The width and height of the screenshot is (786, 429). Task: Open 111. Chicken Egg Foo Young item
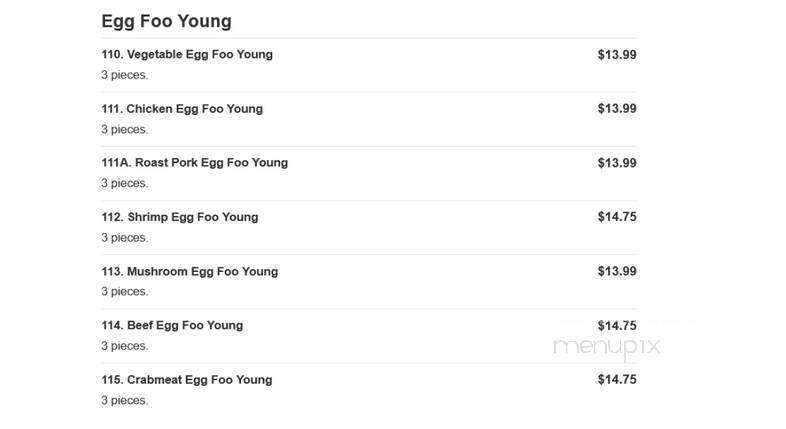[182, 109]
